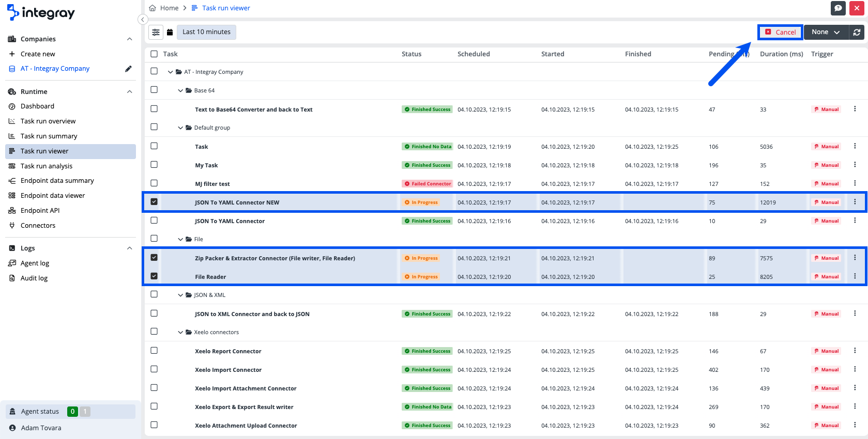
Task: Check the Xeelo Report Connector row checkbox
Action: click(x=154, y=351)
